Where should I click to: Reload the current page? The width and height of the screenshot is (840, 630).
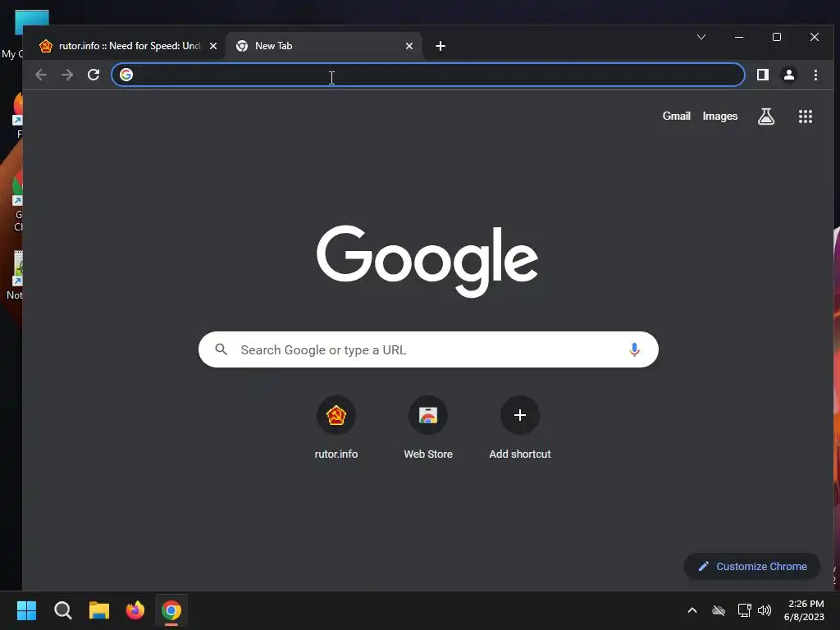point(94,75)
